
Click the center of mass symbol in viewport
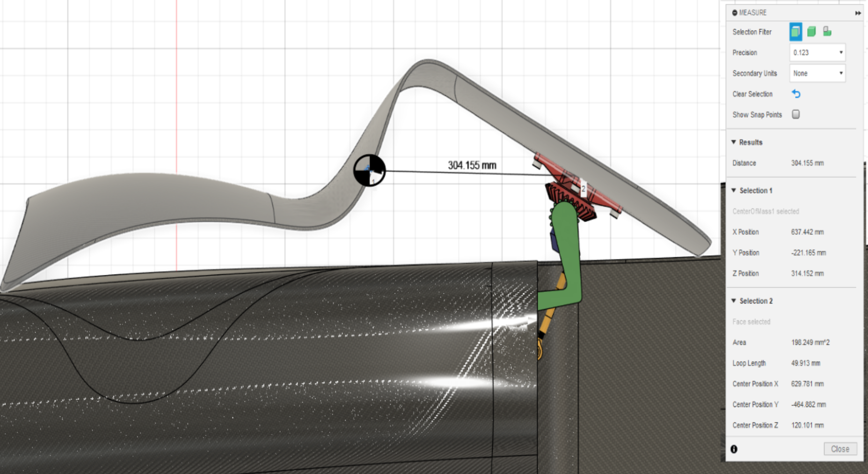pyautogui.click(x=370, y=170)
